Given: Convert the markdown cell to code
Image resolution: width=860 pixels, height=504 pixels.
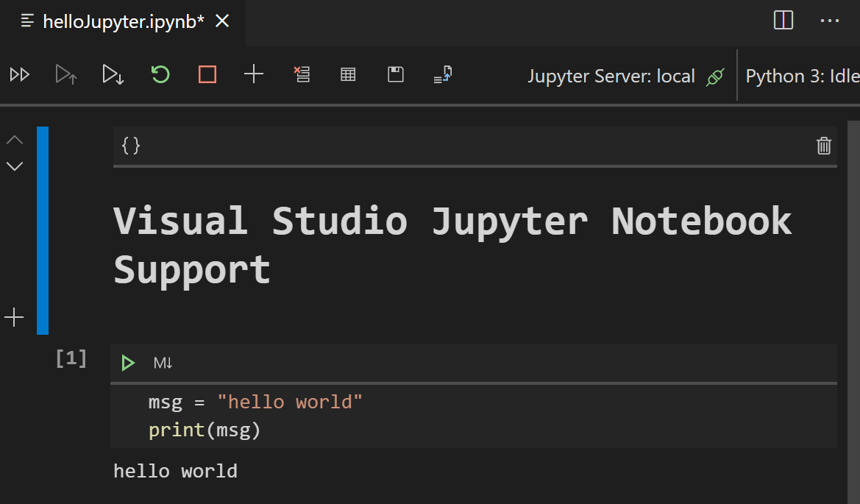Looking at the screenshot, I should pos(130,145).
